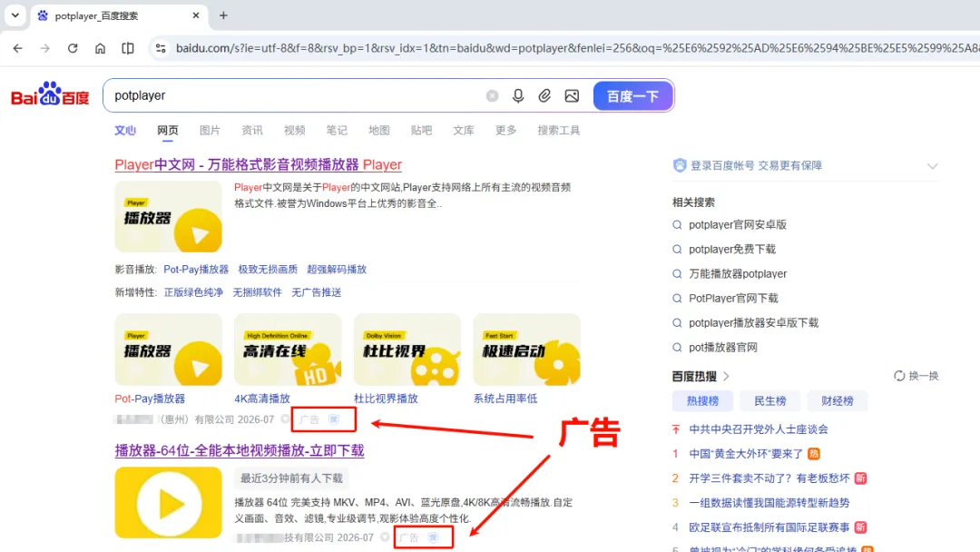Viewport: 980px width, 552px height.
Task: Switch to the 财经榜 tab
Action: click(838, 400)
